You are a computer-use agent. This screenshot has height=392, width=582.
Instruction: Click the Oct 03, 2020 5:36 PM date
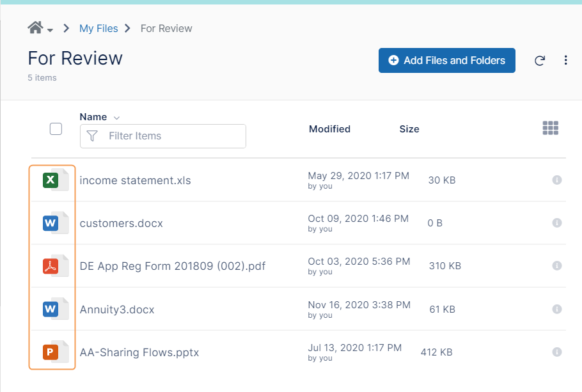[x=359, y=262]
